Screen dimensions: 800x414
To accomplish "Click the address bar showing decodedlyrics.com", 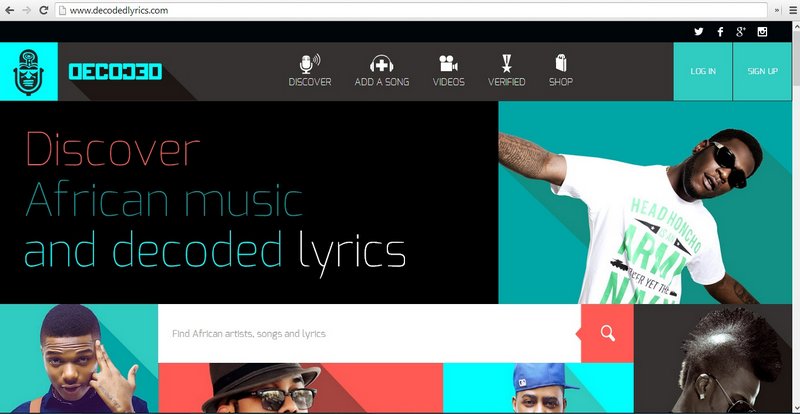I will 400,10.
